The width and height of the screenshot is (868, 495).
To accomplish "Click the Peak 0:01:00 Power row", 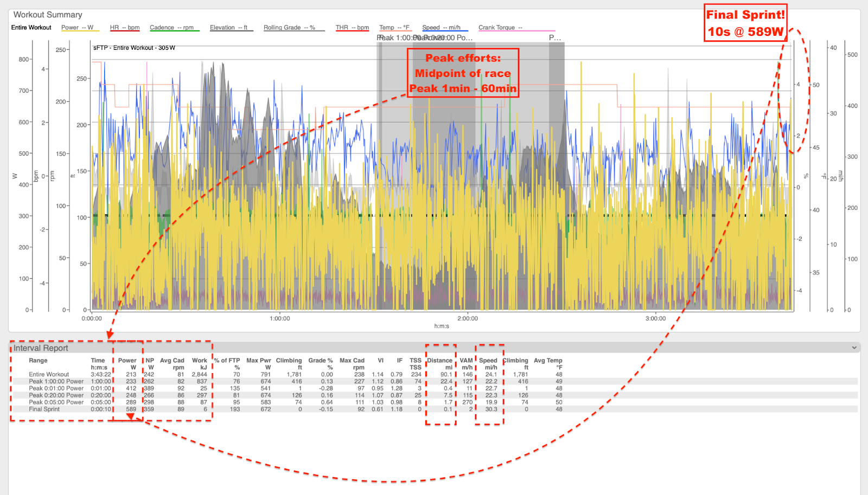I will 56,389.
